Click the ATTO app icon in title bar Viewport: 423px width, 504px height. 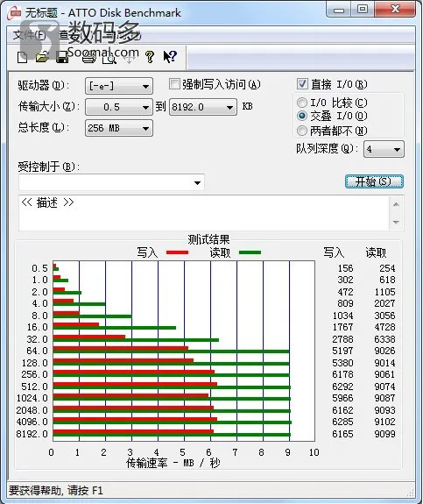click(15, 13)
